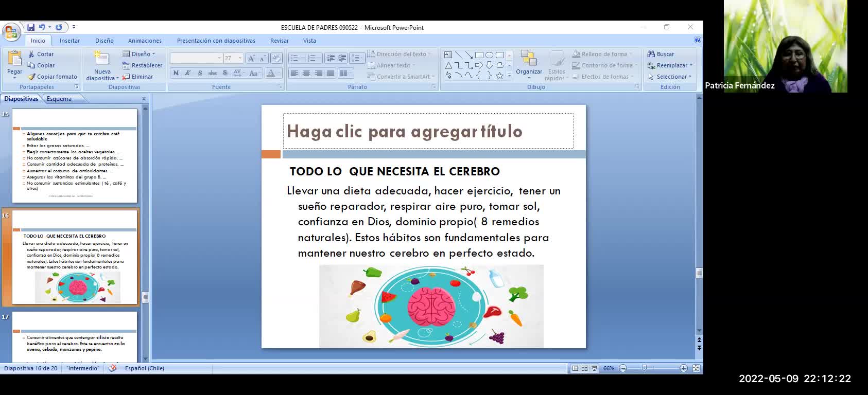Toggle bold (N) formatting
The height and width of the screenshot is (395, 868).
(x=176, y=73)
